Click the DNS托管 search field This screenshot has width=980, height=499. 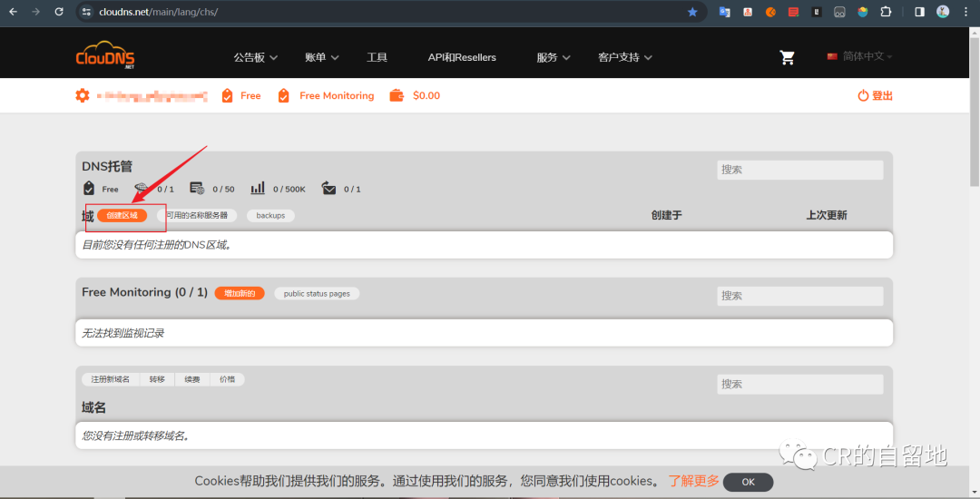pos(799,170)
